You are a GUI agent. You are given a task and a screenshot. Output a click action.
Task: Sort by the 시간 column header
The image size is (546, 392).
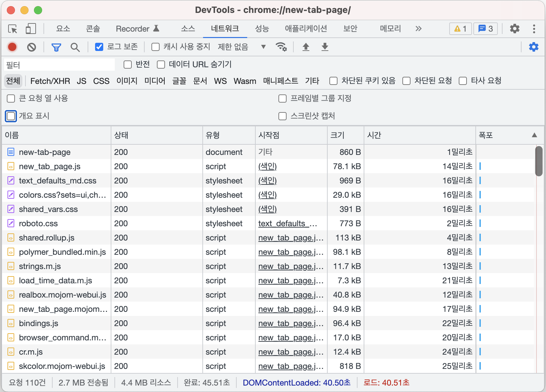(x=420, y=135)
